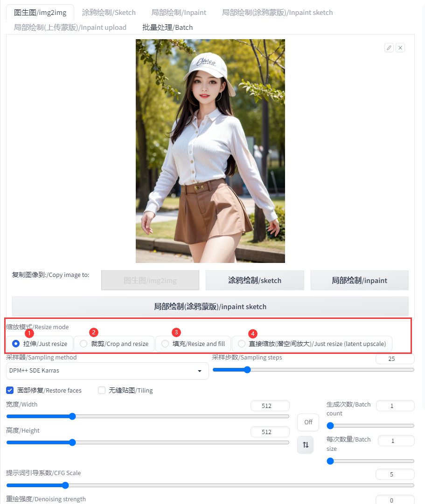Click the Denoising strength value field
Viewport: 425px width, 504px height.
click(395, 500)
